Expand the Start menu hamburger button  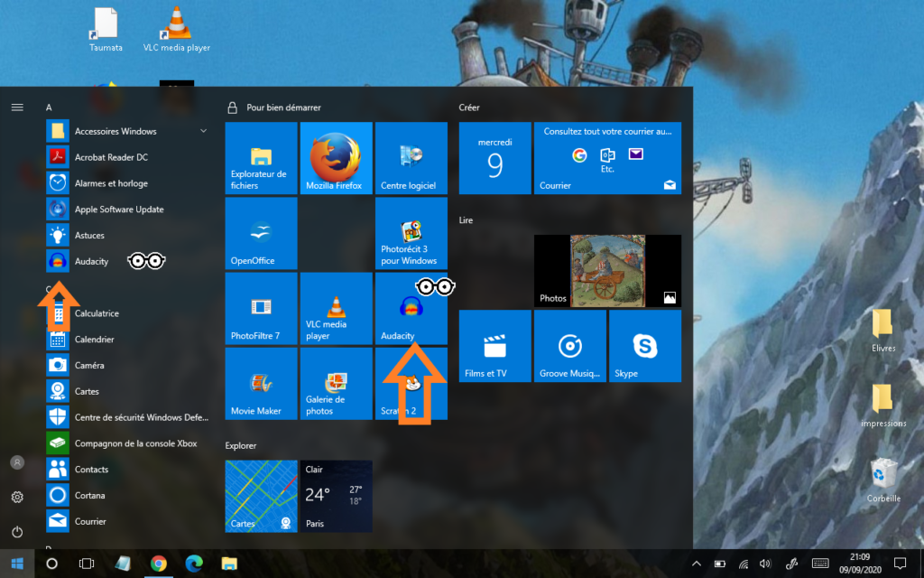point(17,107)
